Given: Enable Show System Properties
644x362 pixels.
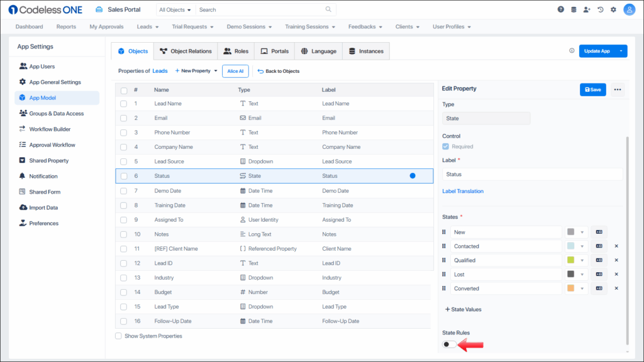Looking at the screenshot, I should (x=118, y=336).
